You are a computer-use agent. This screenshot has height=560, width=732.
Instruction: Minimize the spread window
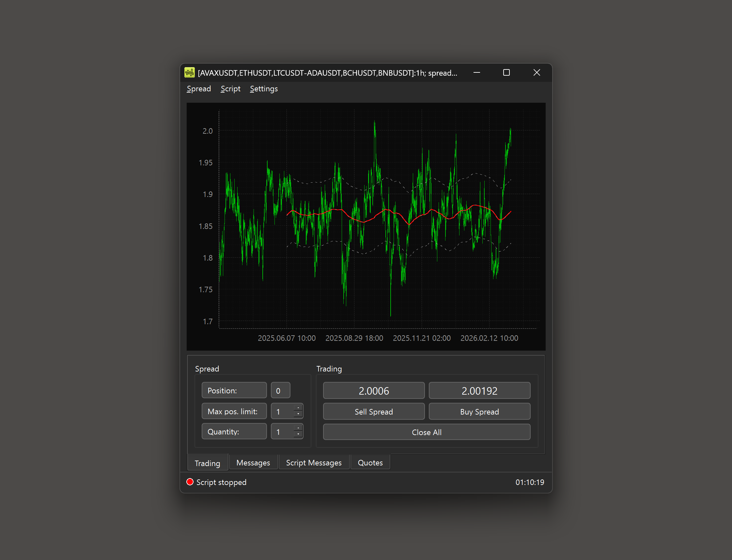[x=476, y=73]
